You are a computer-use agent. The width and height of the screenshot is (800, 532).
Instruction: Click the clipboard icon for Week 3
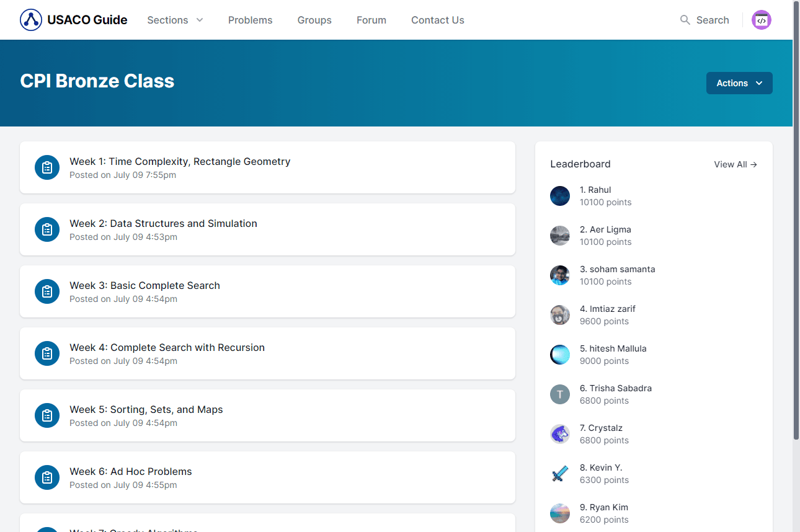point(47,291)
